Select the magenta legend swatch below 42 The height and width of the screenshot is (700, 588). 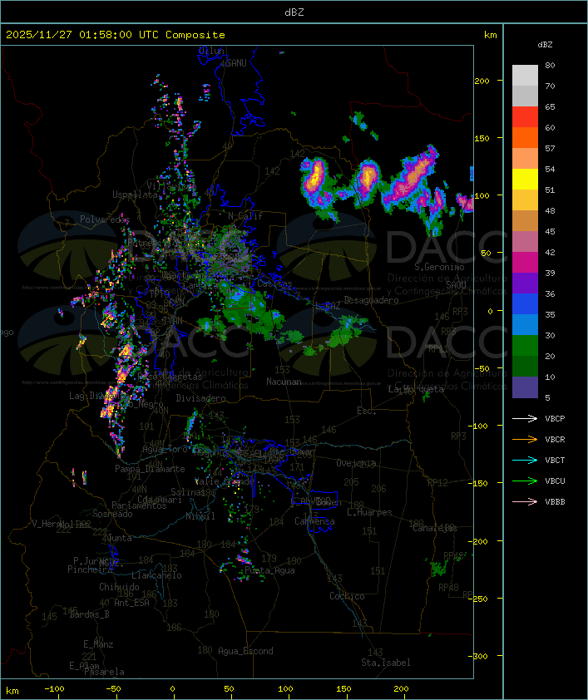(x=525, y=263)
